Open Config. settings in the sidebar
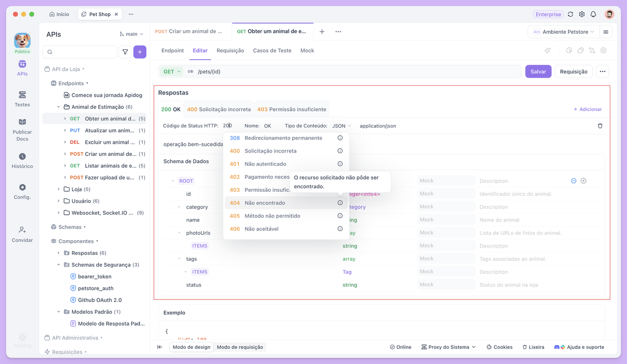627x364 pixels. (22, 191)
